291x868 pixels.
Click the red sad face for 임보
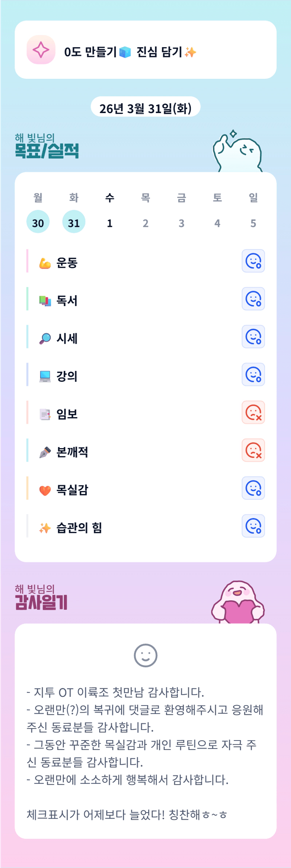point(253,413)
